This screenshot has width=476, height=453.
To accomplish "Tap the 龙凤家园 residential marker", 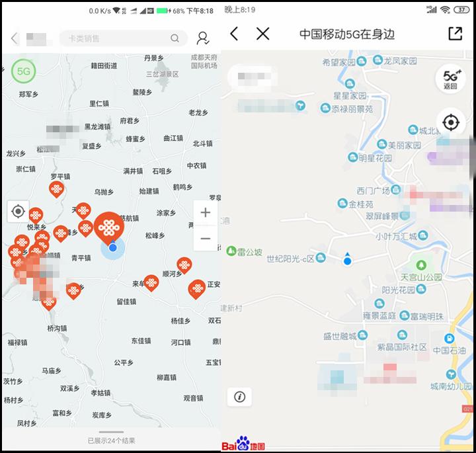I will (x=377, y=60).
